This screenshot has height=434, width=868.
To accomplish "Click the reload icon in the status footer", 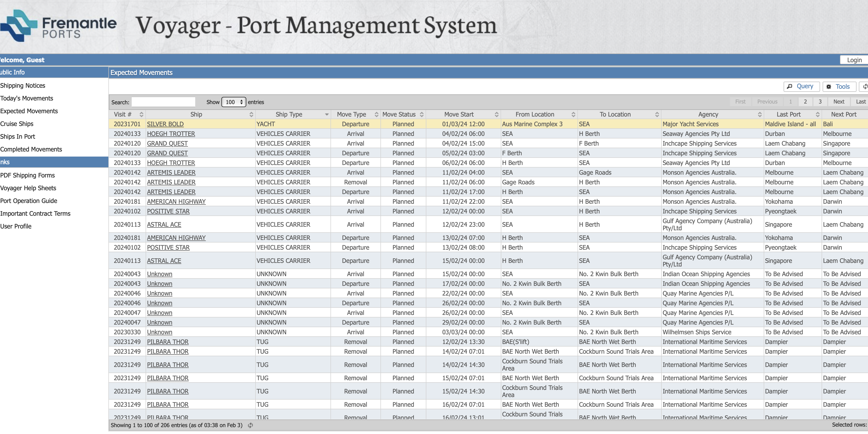I will click(x=250, y=425).
